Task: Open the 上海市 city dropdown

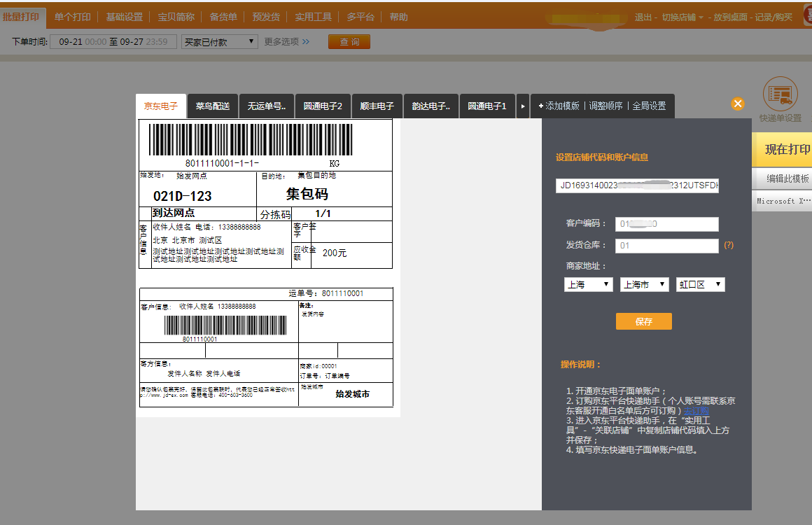Action: tap(644, 285)
